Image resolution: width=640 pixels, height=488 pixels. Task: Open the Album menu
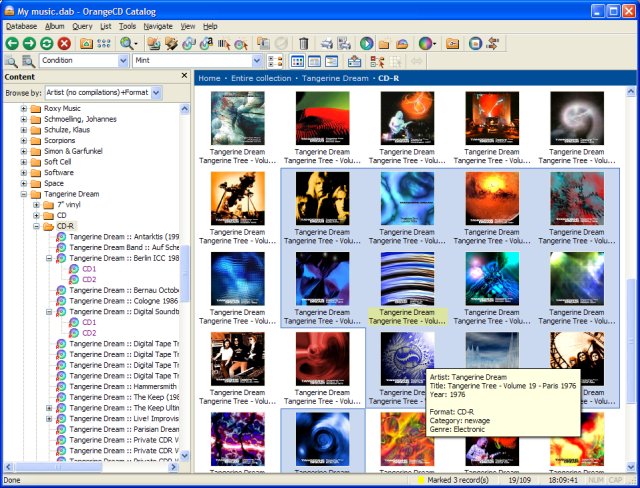pyautogui.click(x=54, y=26)
